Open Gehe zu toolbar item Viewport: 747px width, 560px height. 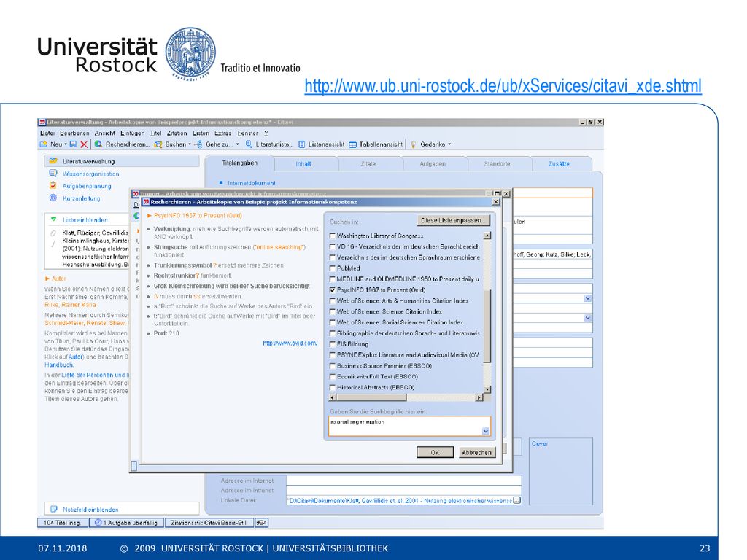coord(214,144)
